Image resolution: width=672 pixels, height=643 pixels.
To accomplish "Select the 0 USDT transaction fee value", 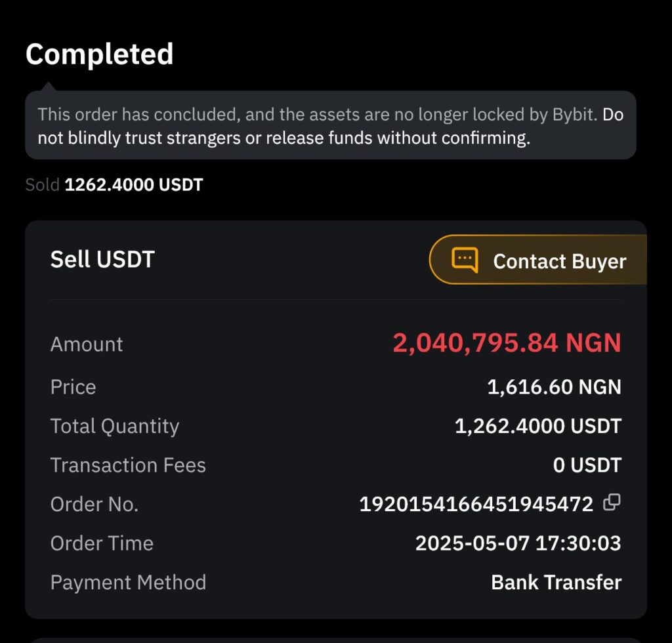I will (x=587, y=465).
